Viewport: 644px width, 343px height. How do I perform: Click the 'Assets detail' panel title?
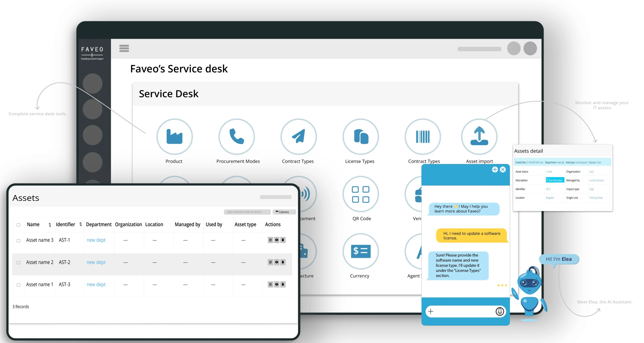529,151
